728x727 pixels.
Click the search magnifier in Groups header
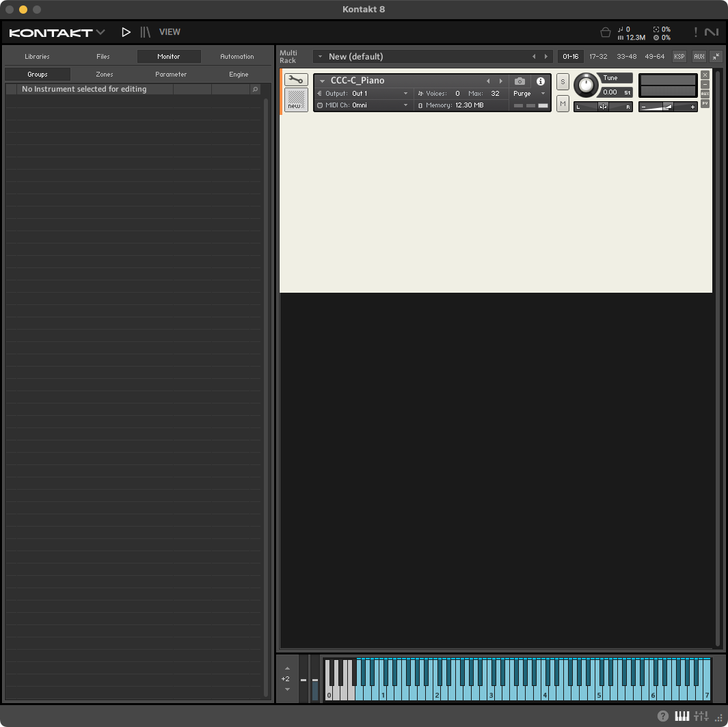point(255,90)
